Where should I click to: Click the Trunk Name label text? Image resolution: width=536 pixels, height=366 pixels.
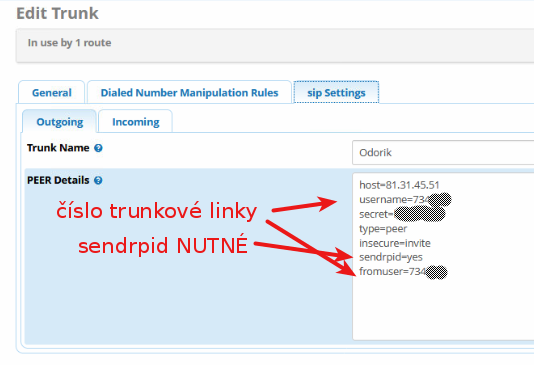(58, 148)
